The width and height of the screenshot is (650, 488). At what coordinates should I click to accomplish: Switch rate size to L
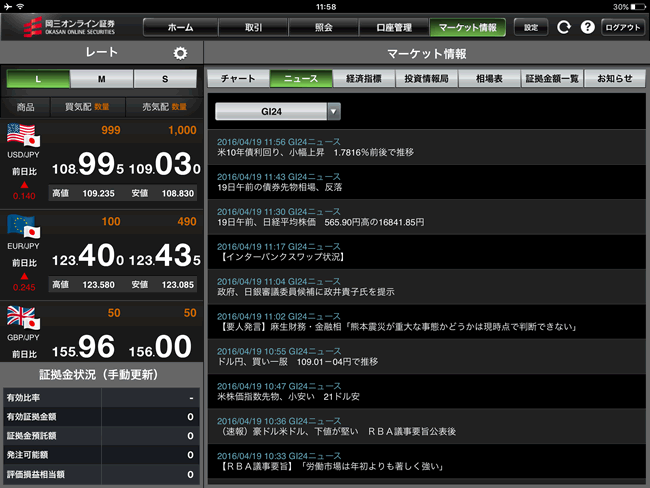click(x=38, y=79)
